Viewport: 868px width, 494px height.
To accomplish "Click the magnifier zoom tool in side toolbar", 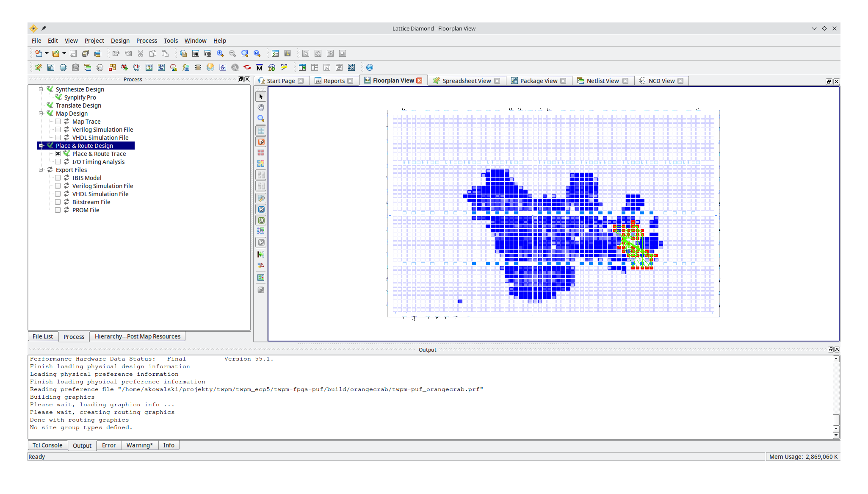I will click(x=261, y=118).
